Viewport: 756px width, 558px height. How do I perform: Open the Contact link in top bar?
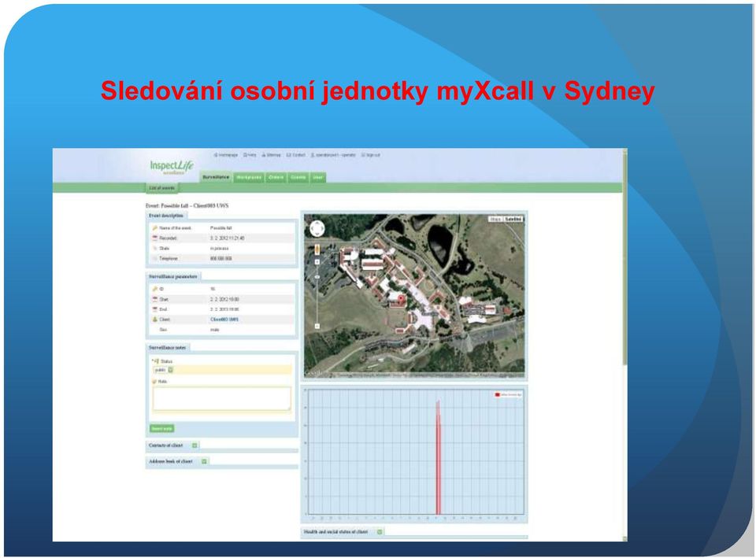(296, 155)
